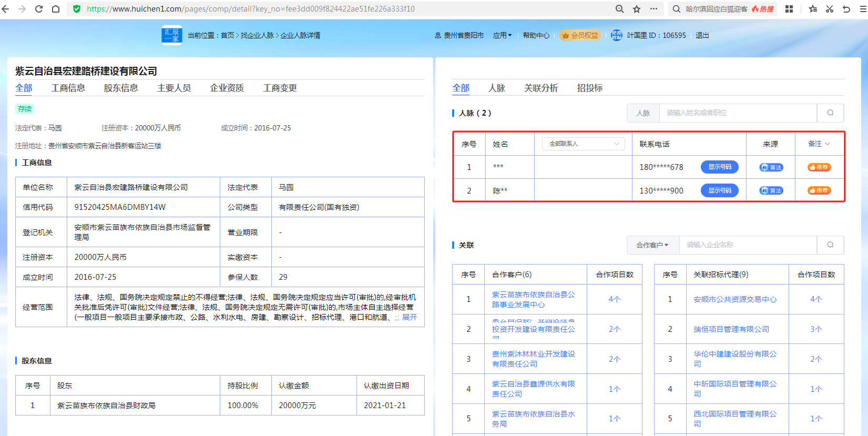Click 算法 source badge in row 2
The width and height of the screenshot is (868, 436).
(771, 190)
